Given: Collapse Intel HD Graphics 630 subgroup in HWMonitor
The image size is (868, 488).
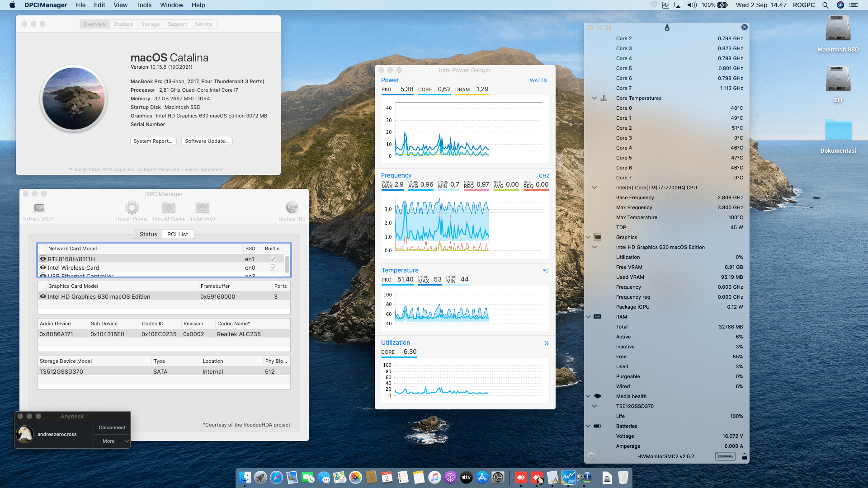Looking at the screenshot, I should pyautogui.click(x=594, y=247).
